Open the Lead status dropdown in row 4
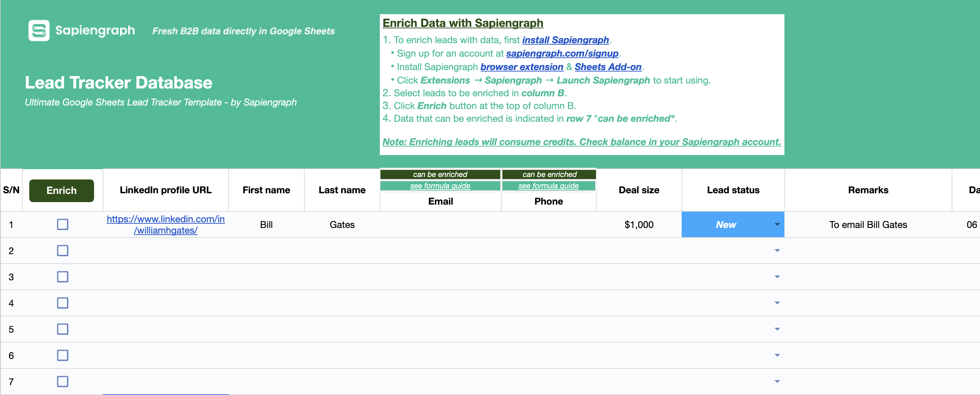Image resolution: width=980 pixels, height=395 pixels. pos(777,303)
